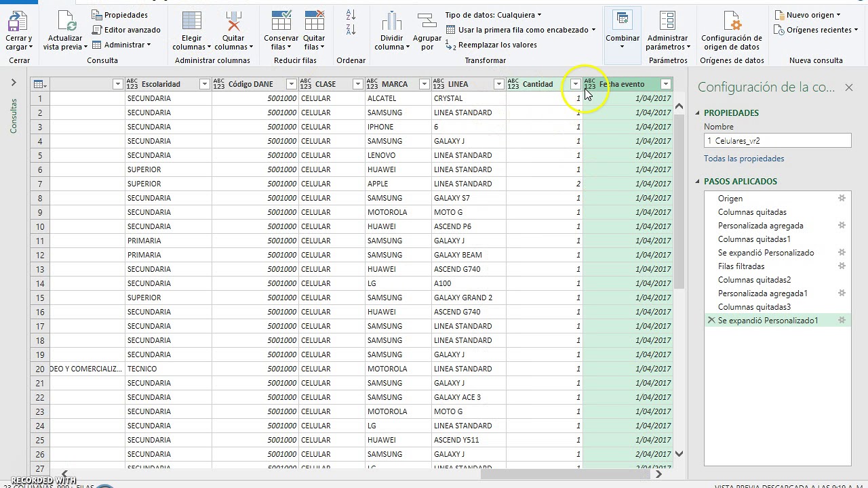Open the Escolaridad column filter dropdown

click(x=204, y=84)
